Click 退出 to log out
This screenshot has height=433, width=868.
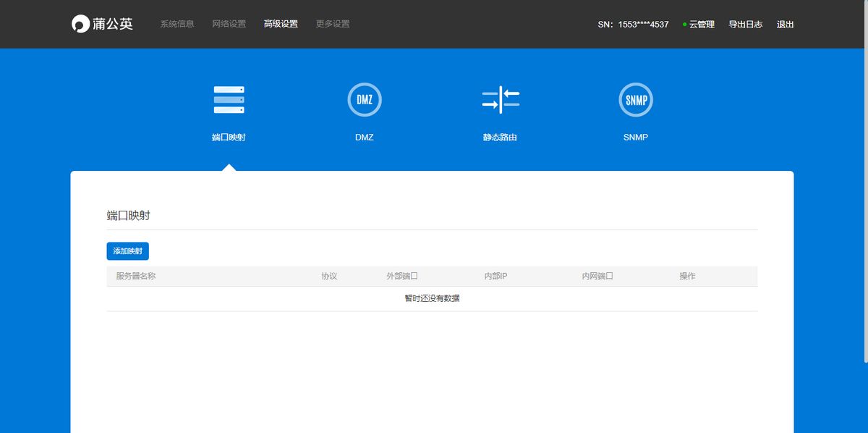point(786,25)
